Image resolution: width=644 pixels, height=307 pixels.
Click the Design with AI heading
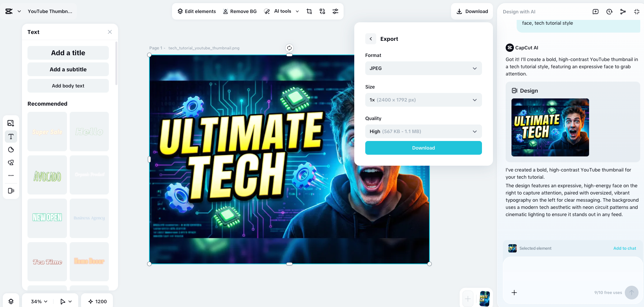(519, 12)
